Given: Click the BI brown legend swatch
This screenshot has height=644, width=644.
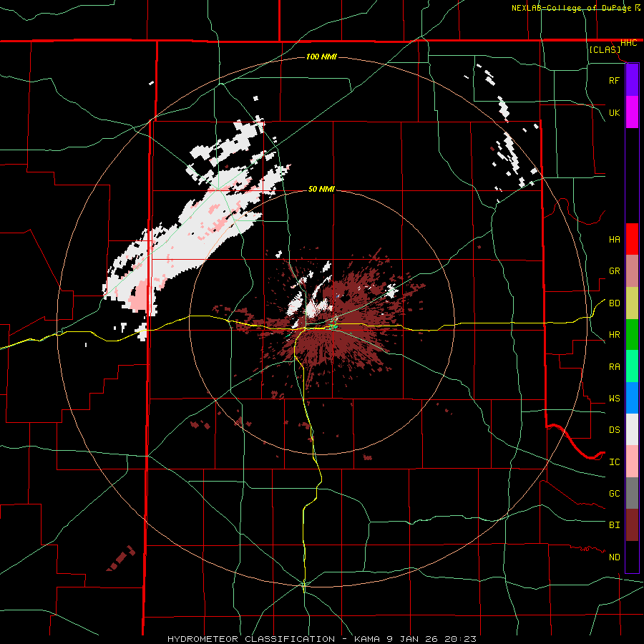Looking at the screenshot, I should [632, 525].
